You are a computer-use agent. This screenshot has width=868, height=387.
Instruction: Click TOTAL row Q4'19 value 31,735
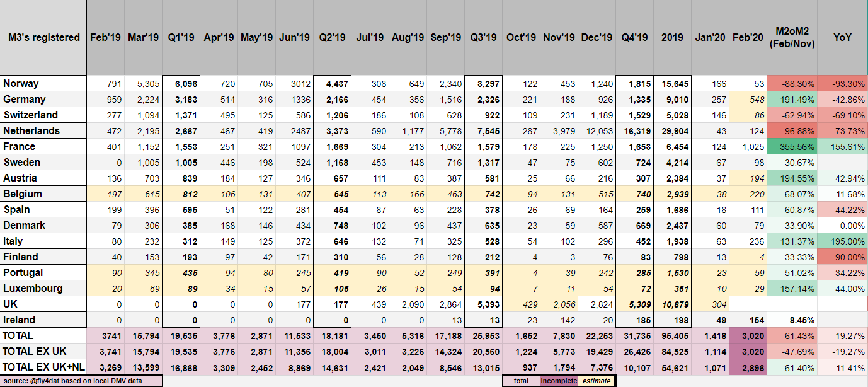click(635, 335)
